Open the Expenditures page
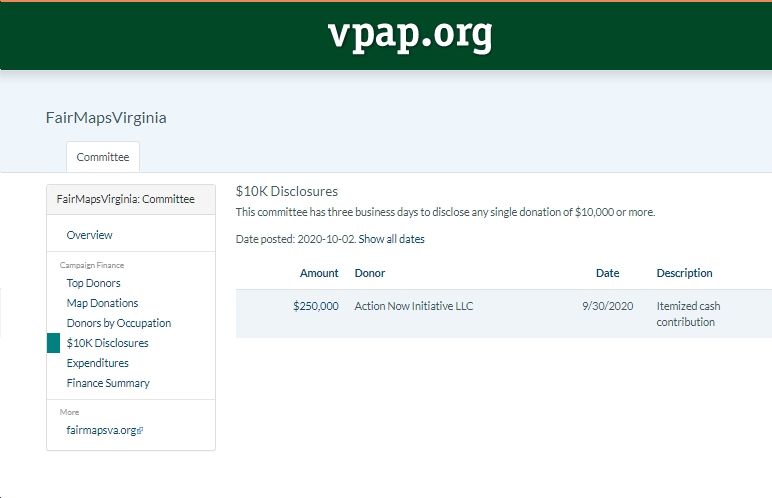Screen dimensions: 772x498 point(97,363)
